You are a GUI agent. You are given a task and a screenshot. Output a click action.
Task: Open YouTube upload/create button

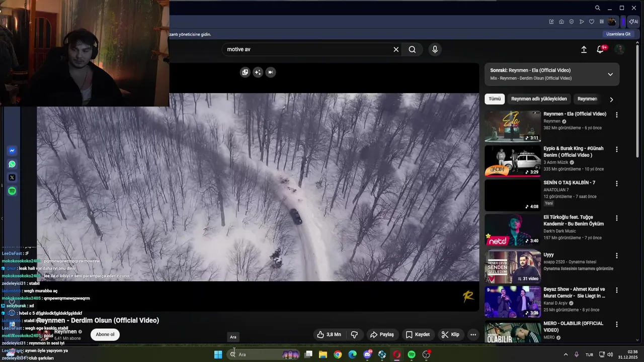(584, 49)
